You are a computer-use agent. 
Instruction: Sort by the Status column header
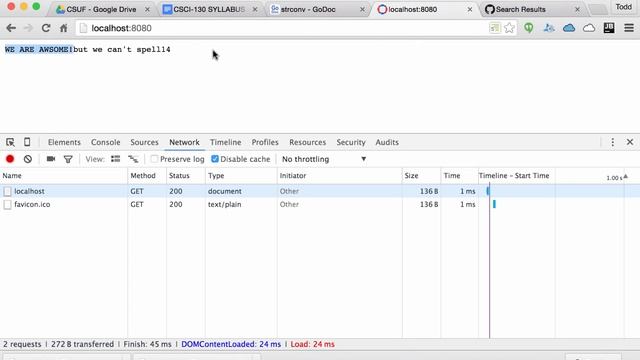click(186, 176)
